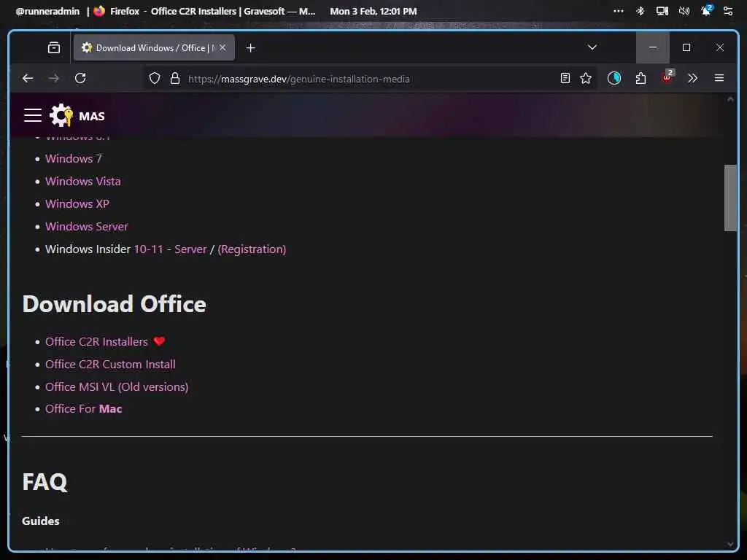Click the red heart beside Office C2R Installers
The width and height of the screenshot is (747, 560).
[x=160, y=341]
